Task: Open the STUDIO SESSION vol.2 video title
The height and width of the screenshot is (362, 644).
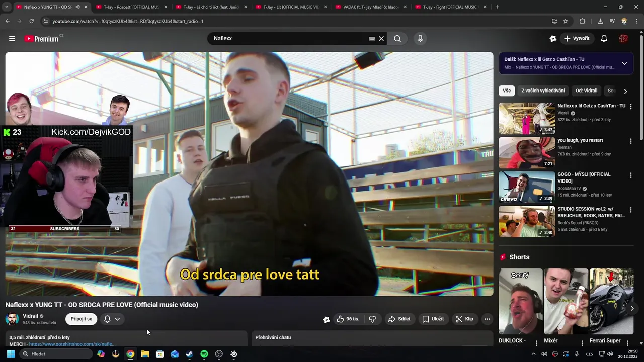Action: [x=591, y=212]
